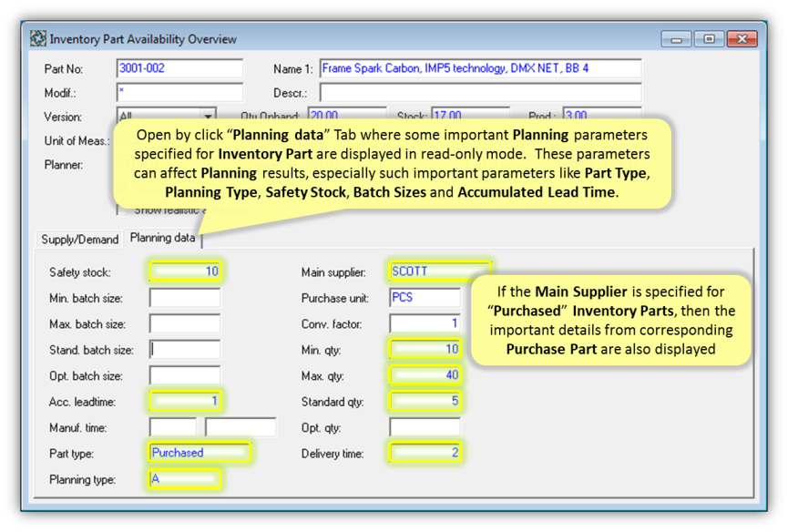Select the Max. batch size field
Viewport: 788px width, 532px height.
185,323
